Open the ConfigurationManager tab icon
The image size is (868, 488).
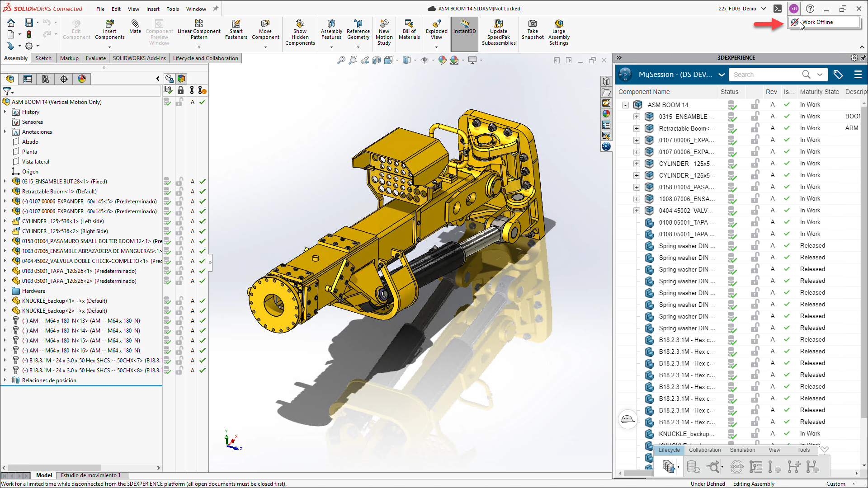pyautogui.click(x=46, y=79)
